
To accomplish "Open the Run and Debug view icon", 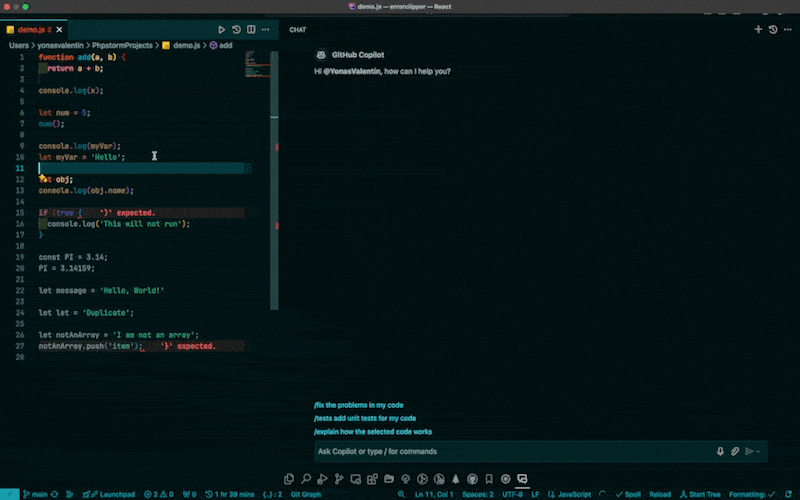I will tap(322, 479).
